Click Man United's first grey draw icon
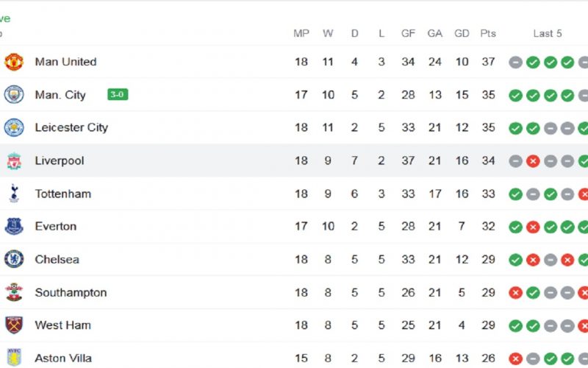This screenshot has height=368, width=588. pos(516,63)
